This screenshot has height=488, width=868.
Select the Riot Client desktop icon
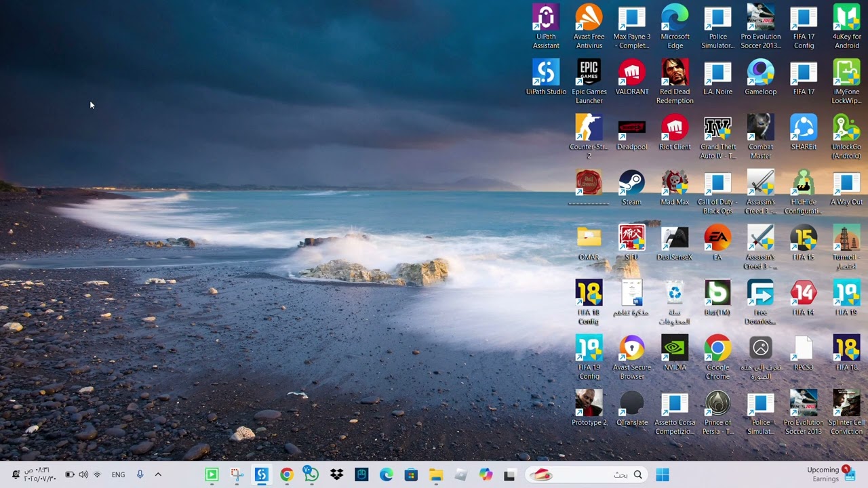(x=675, y=133)
